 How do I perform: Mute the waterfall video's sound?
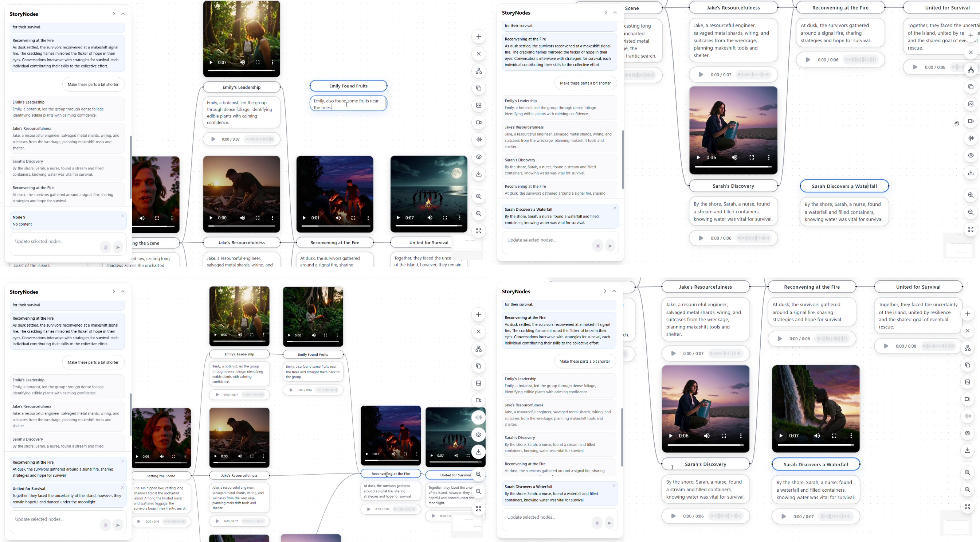click(817, 436)
